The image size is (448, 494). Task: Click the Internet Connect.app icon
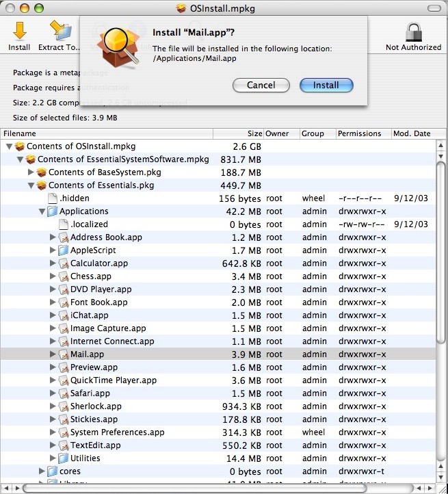point(64,341)
